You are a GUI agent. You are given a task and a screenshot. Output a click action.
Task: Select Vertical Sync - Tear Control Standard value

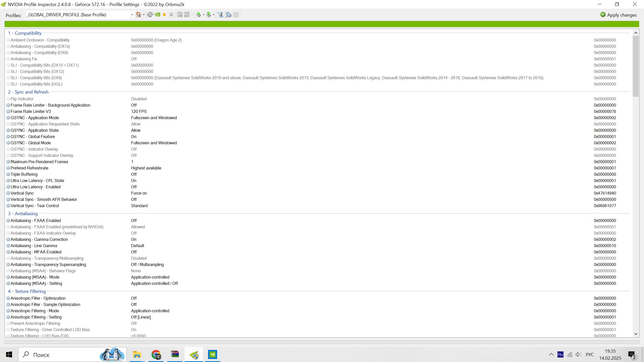click(139, 206)
